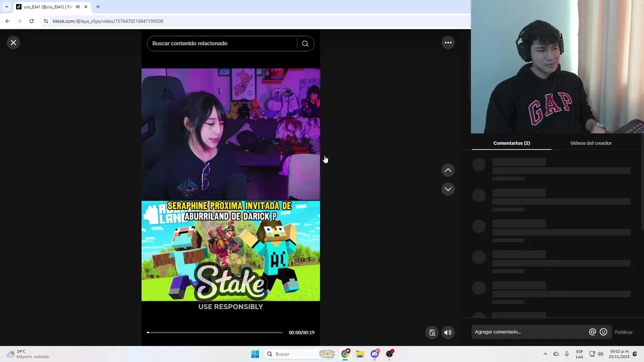The height and width of the screenshot is (362, 644).
Task: Go back in browser history
Action: (x=7, y=21)
